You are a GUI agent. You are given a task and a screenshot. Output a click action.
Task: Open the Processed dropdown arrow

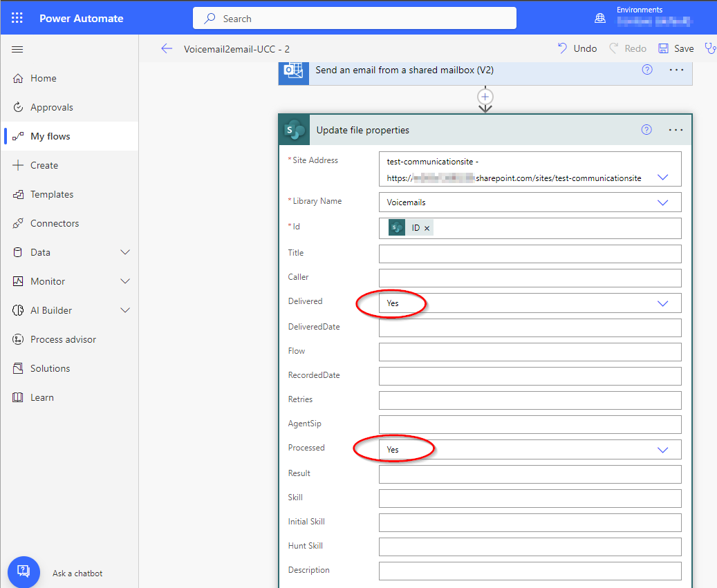tap(663, 450)
